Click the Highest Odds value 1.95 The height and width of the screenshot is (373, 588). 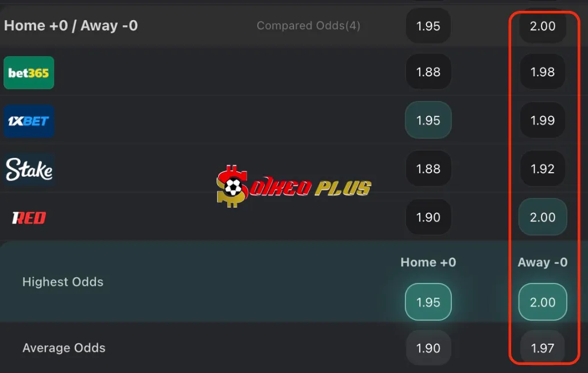[428, 302]
